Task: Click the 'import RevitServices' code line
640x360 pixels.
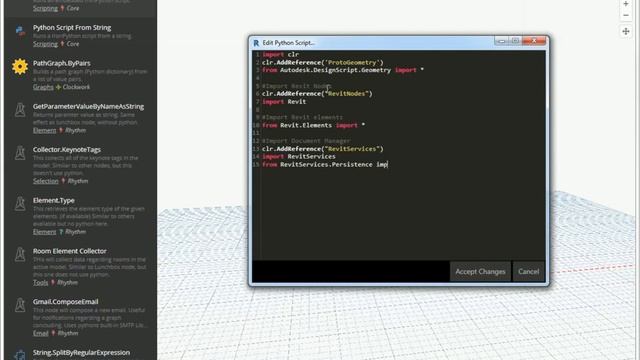Action: (x=299, y=157)
